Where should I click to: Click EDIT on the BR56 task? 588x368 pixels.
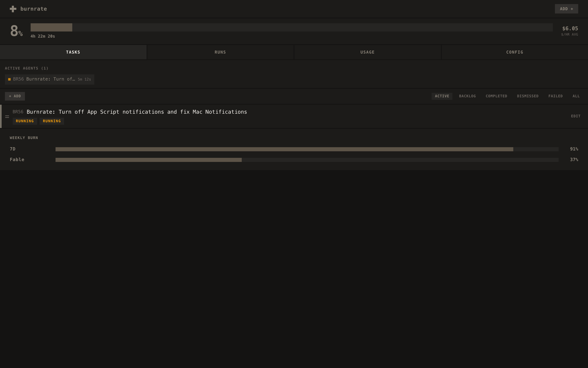(x=576, y=116)
